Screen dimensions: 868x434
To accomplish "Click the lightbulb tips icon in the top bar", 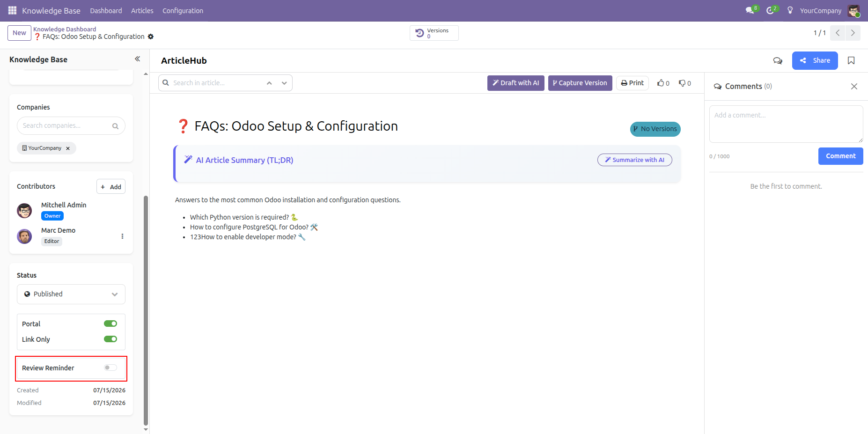I will coord(790,10).
